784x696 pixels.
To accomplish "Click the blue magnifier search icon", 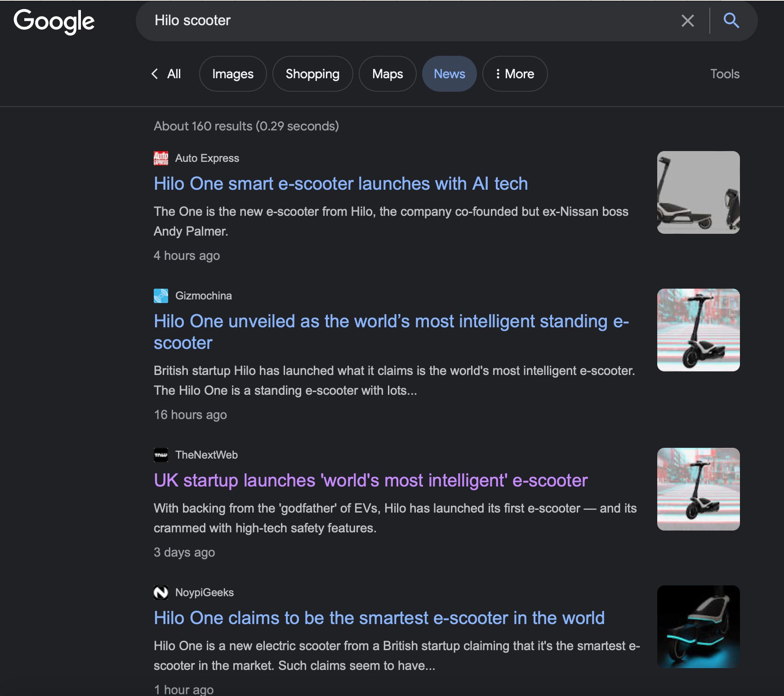I will [731, 21].
